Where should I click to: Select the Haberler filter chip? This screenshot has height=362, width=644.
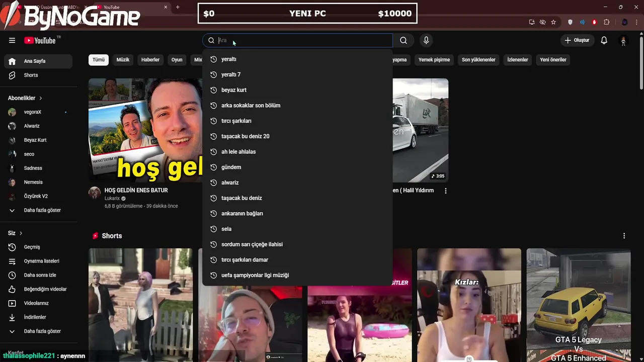pos(150,60)
